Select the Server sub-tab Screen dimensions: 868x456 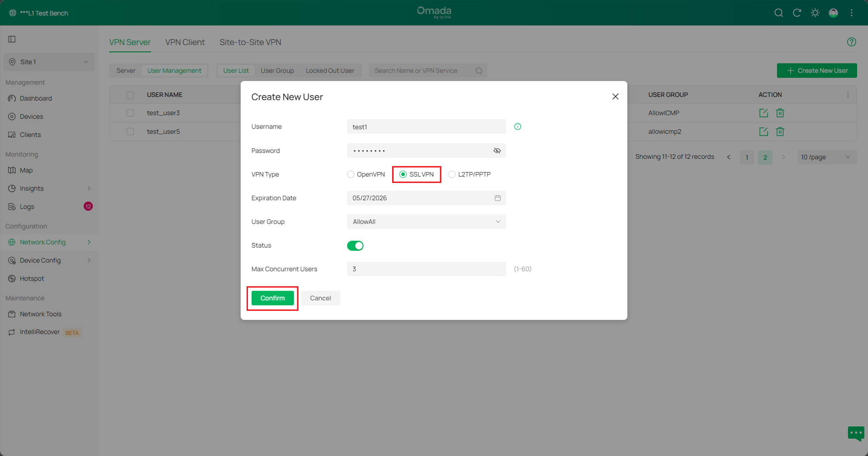126,71
